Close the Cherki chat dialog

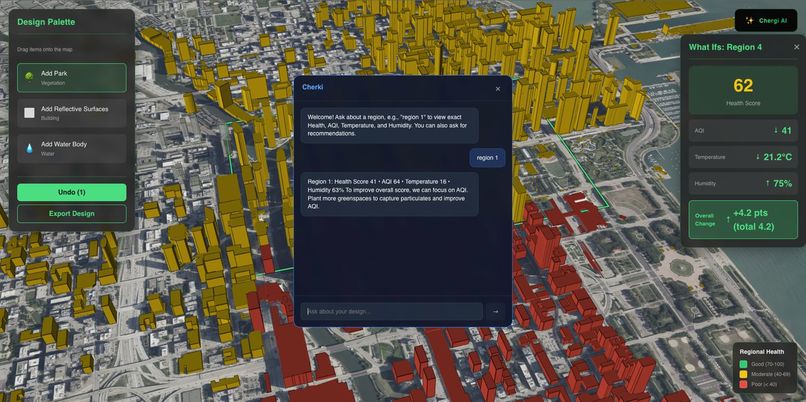[x=498, y=89]
